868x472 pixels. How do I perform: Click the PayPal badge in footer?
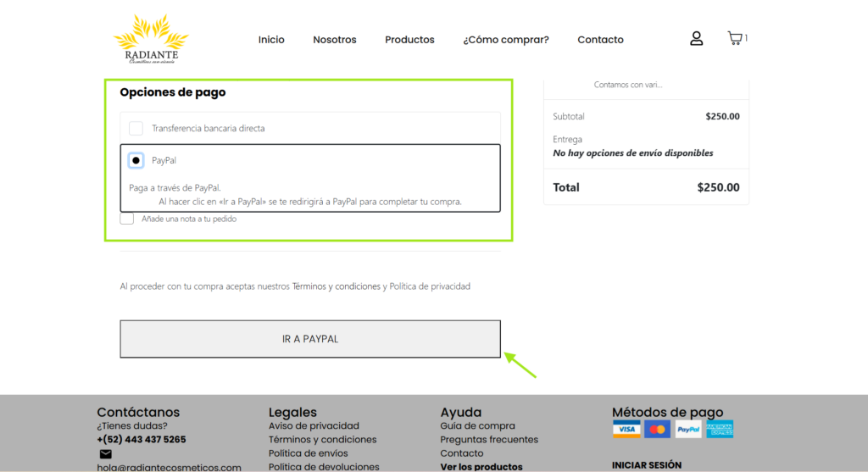tap(688, 429)
